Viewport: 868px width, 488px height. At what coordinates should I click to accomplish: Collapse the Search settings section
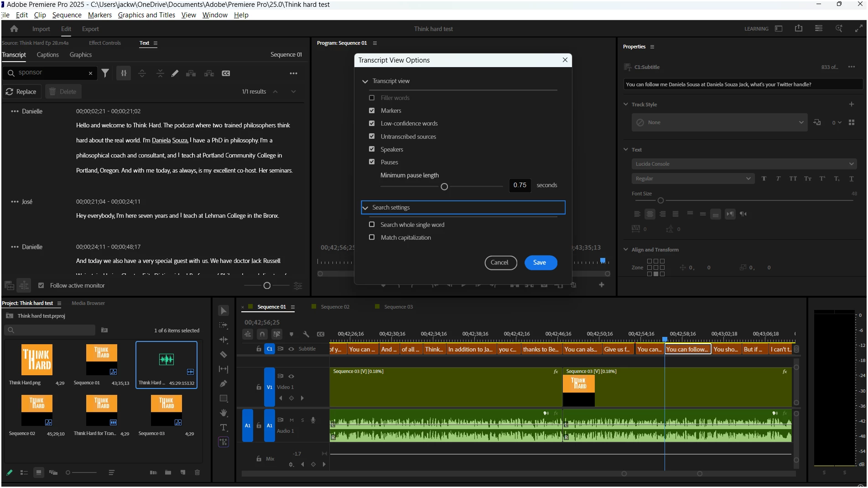coord(365,208)
